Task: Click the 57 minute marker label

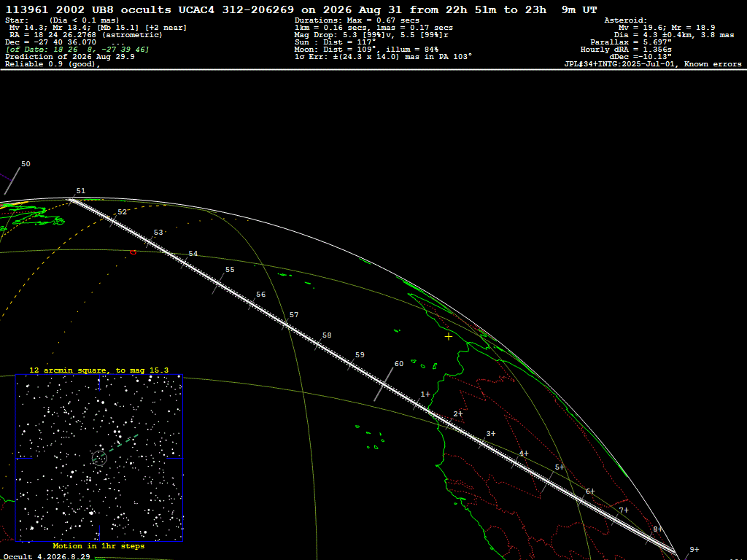Action: 294,315
